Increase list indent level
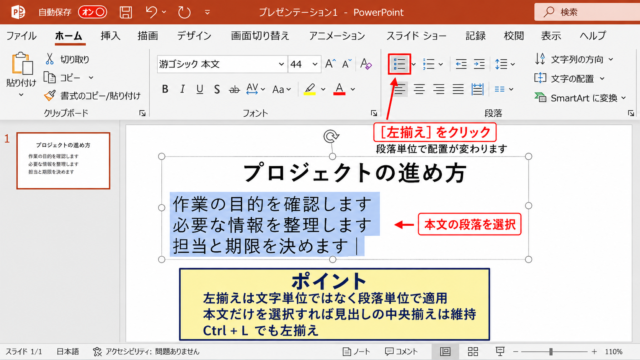The image size is (640, 360). click(479, 64)
